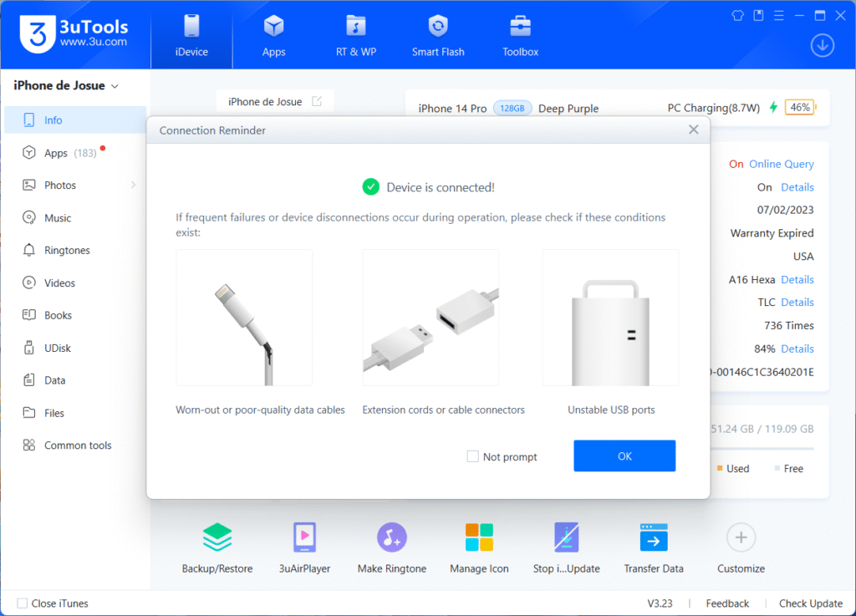Screen dimensions: 856x616
Task: Expand the Photos submenu chevron
Action: click(133, 185)
